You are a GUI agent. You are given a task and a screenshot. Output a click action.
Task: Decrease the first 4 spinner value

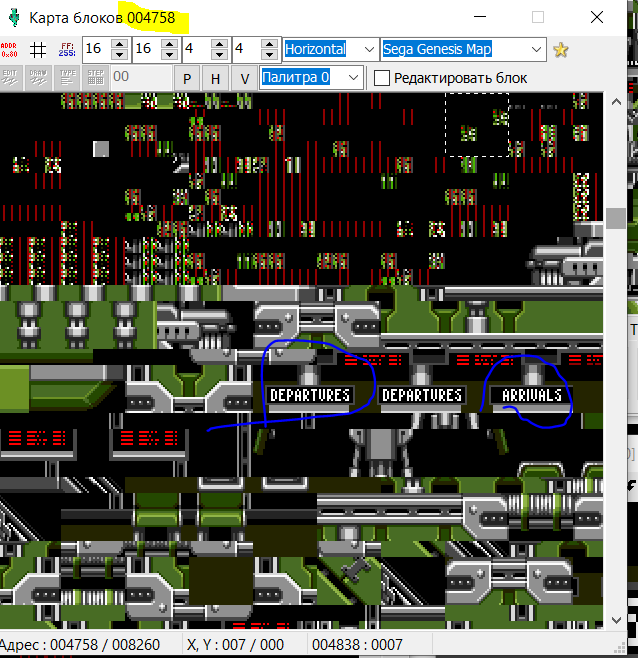click(x=220, y=55)
